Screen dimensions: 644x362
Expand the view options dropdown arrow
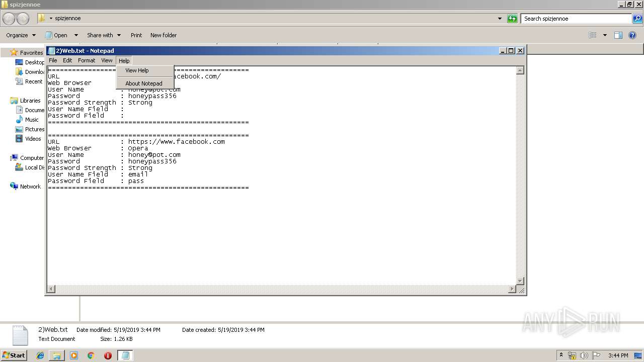coord(605,35)
